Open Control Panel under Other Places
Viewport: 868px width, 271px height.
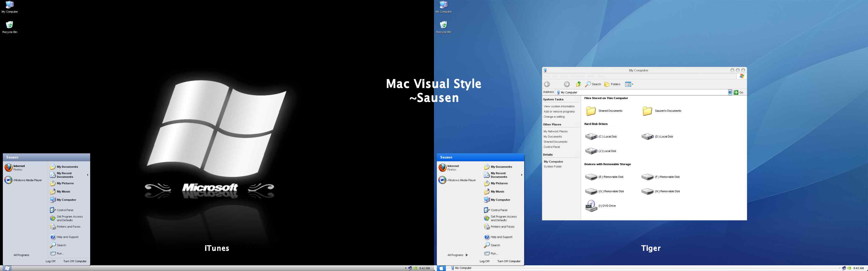[x=552, y=147]
